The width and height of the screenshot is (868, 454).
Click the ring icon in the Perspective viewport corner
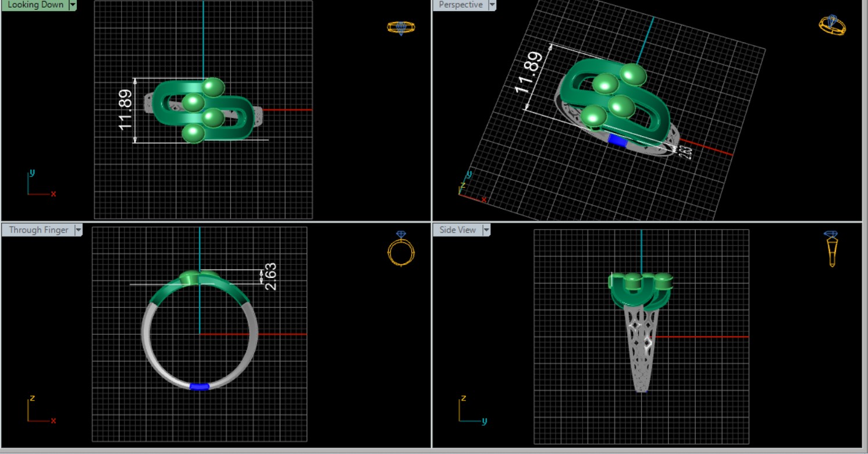click(x=832, y=25)
